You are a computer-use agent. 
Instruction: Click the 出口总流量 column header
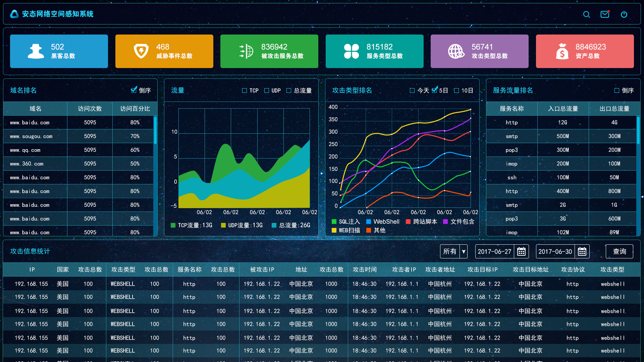[614, 109]
